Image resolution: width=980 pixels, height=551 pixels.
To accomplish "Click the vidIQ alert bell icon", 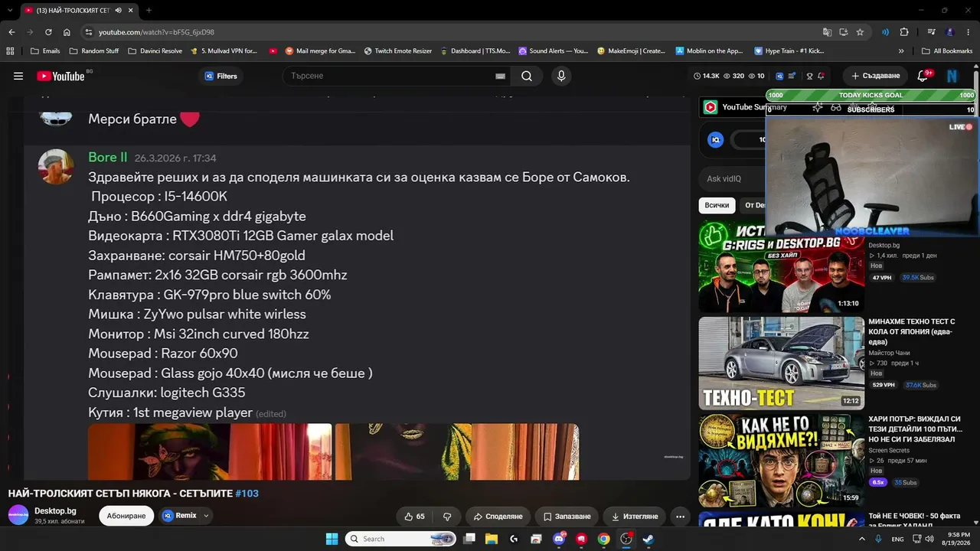I will 821,76.
